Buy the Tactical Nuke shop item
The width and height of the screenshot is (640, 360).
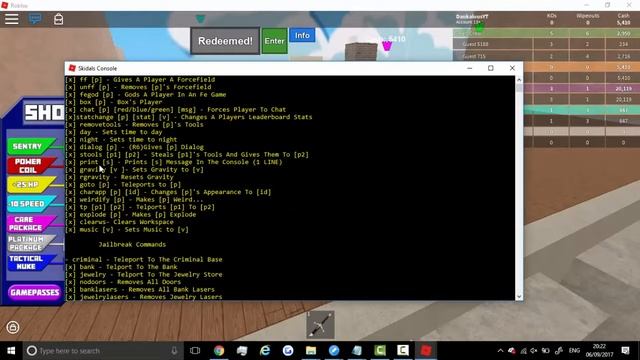pos(31,262)
